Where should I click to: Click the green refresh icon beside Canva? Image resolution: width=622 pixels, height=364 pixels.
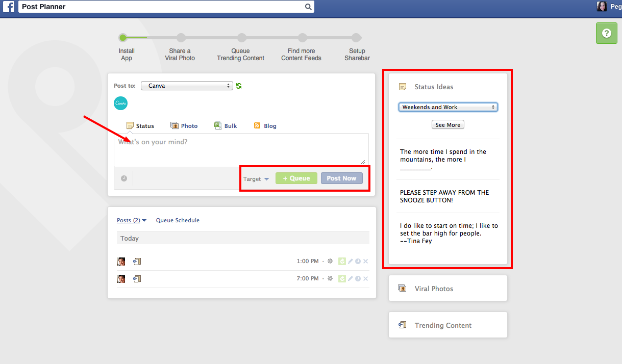[x=239, y=86]
